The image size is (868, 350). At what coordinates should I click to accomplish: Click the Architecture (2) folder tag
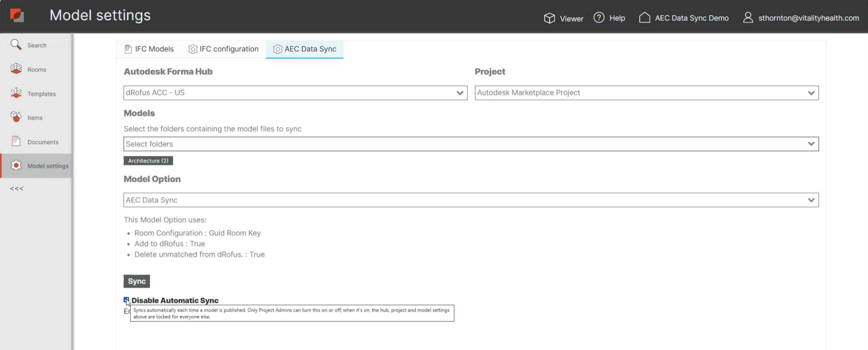click(148, 161)
